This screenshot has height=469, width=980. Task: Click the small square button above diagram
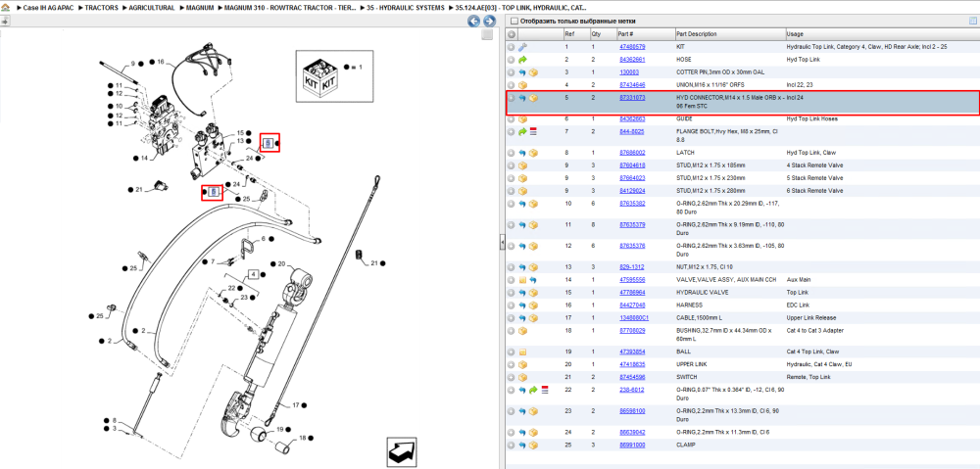[487, 35]
